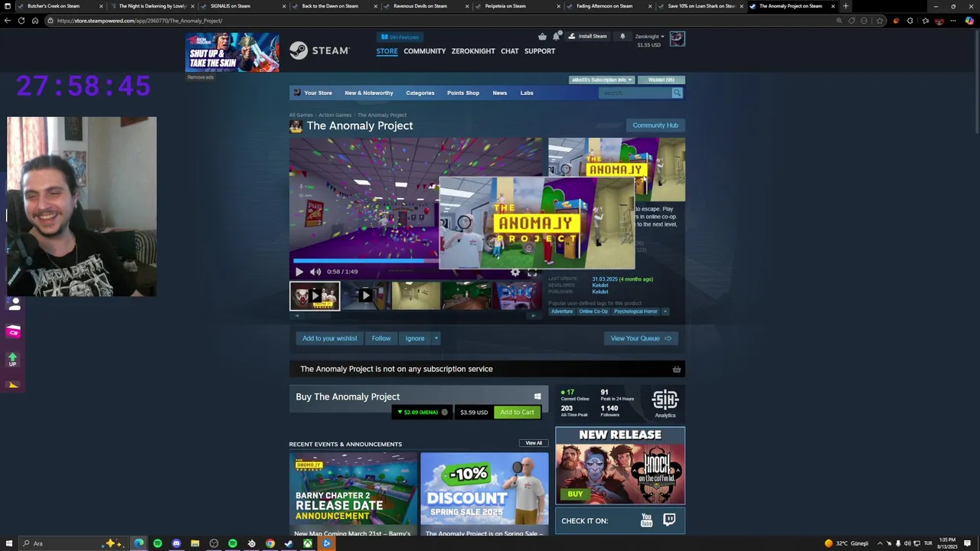Open SIH Analytics icon

pyautogui.click(x=665, y=403)
